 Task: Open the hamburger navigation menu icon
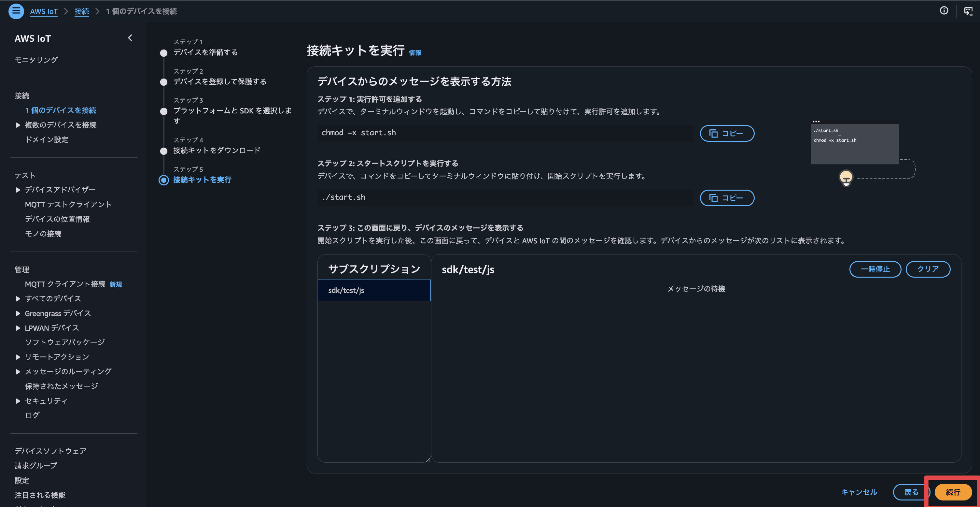(16, 11)
